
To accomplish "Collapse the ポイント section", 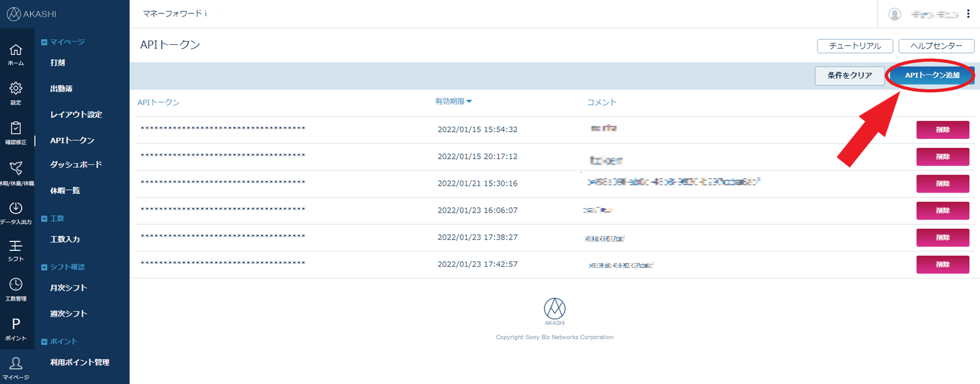I will pos(44,342).
